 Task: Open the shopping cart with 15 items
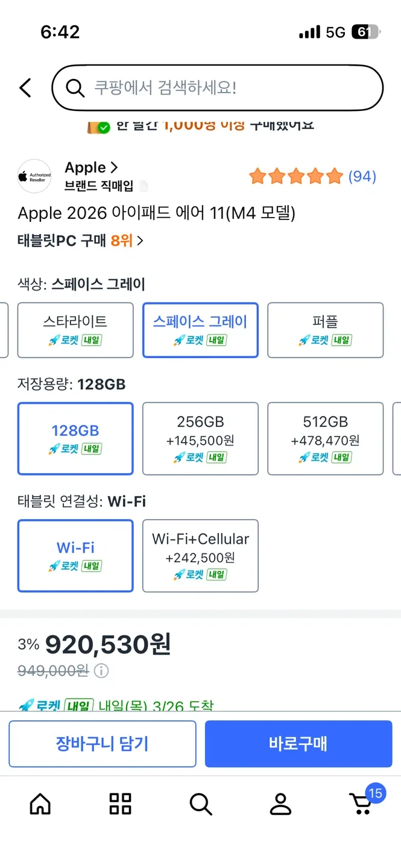361,805
